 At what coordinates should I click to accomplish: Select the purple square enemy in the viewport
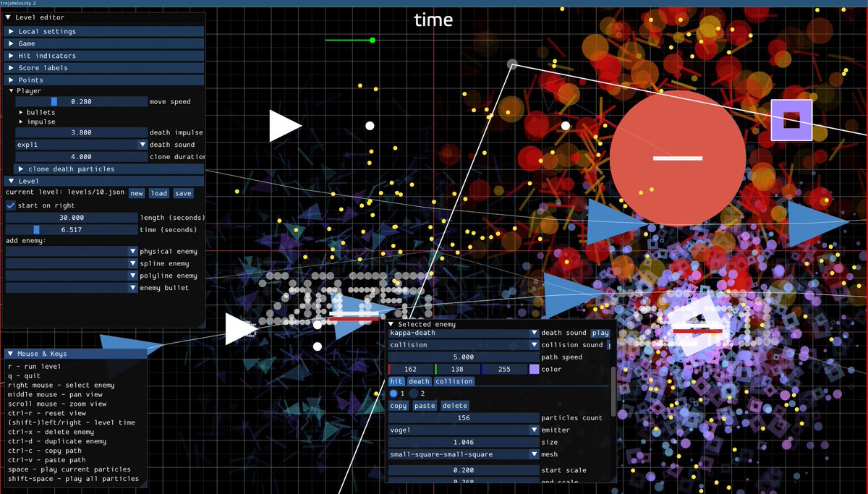tap(791, 119)
